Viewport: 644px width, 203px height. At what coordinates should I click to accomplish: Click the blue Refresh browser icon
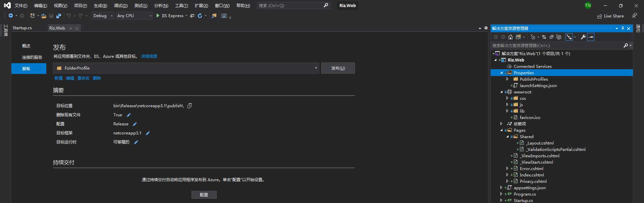(x=200, y=16)
